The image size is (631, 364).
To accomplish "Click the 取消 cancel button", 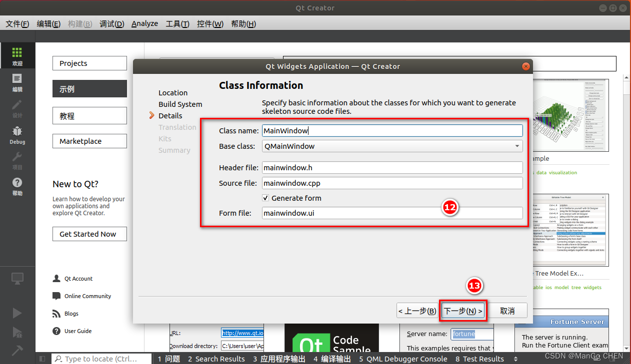I will pos(507,311).
